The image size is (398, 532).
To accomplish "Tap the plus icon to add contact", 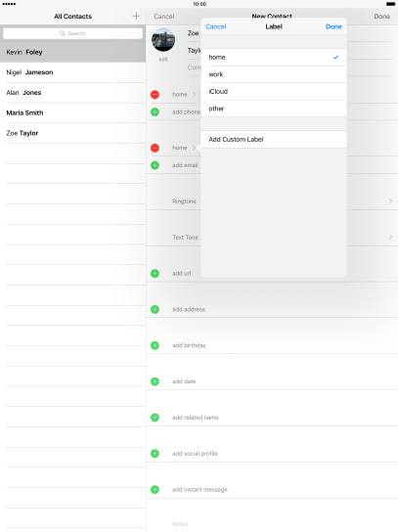I will click(136, 16).
